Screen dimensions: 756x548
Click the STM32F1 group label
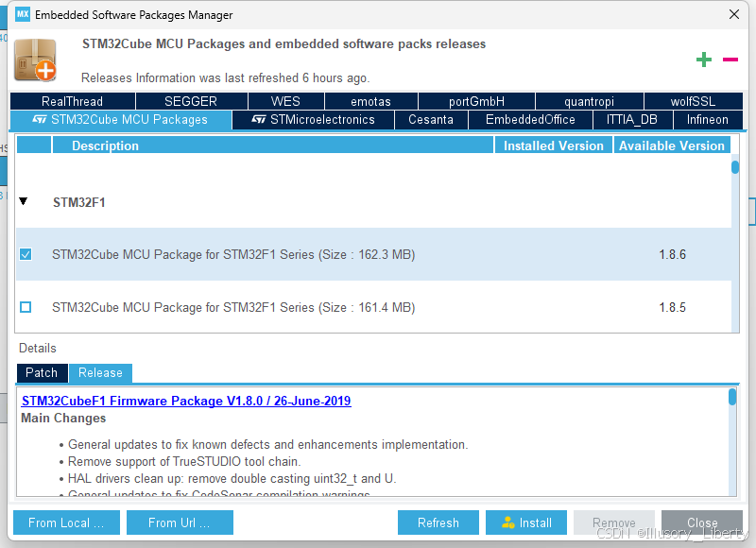[x=79, y=202]
